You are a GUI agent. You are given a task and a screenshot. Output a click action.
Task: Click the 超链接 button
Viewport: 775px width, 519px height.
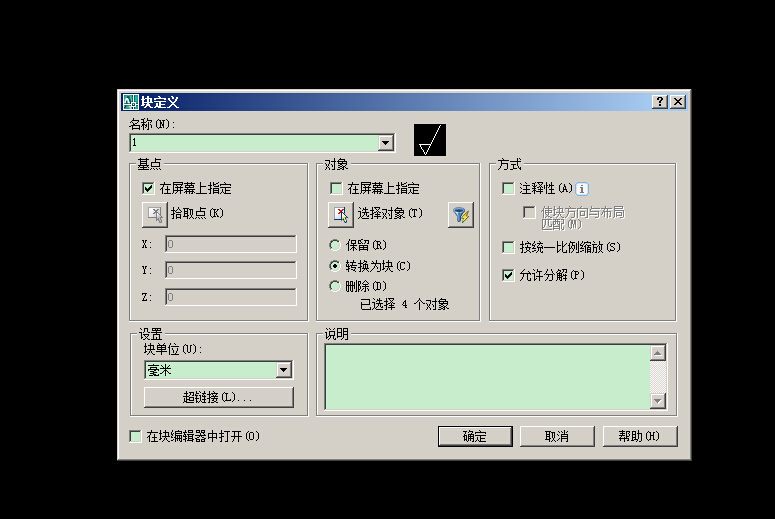coord(218,397)
